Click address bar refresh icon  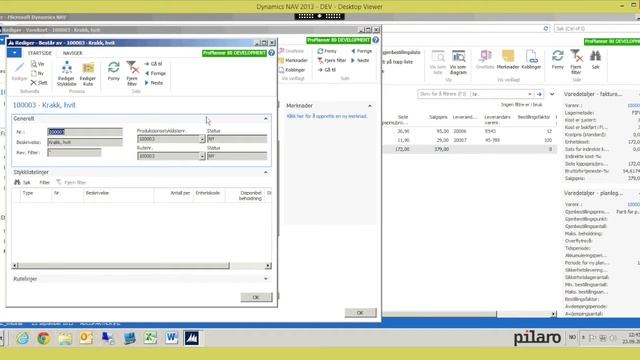point(546,29)
